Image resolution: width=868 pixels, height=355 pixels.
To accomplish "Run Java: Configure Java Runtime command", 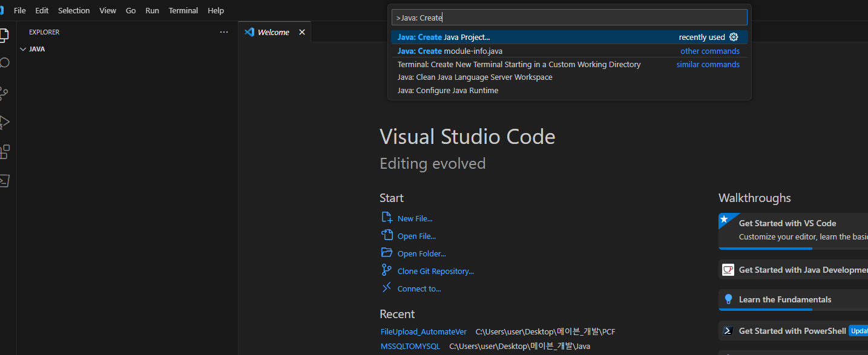I will pyautogui.click(x=570, y=91).
